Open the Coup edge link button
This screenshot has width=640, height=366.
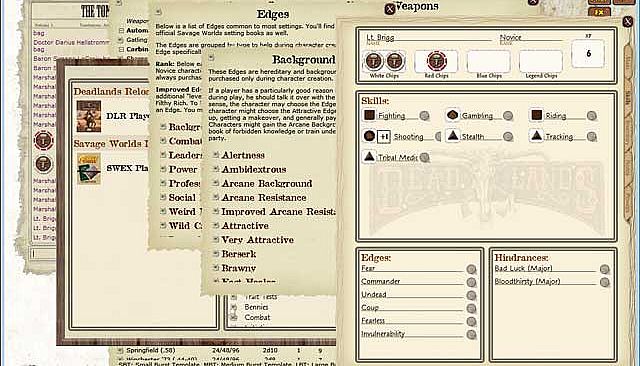pyautogui.click(x=471, y=308)
